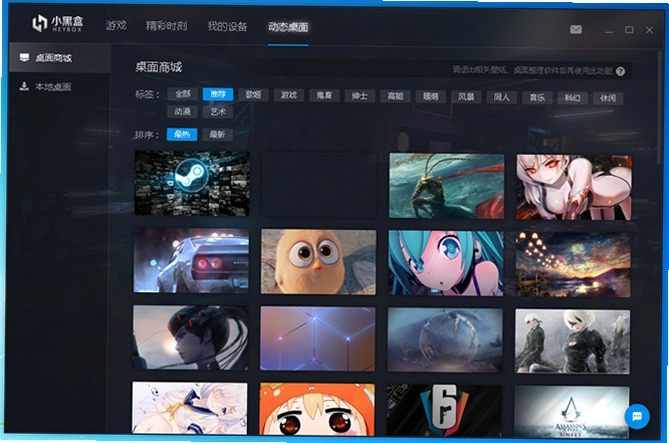
Task: Minimize the Heybox window
Action: [609, 30]
